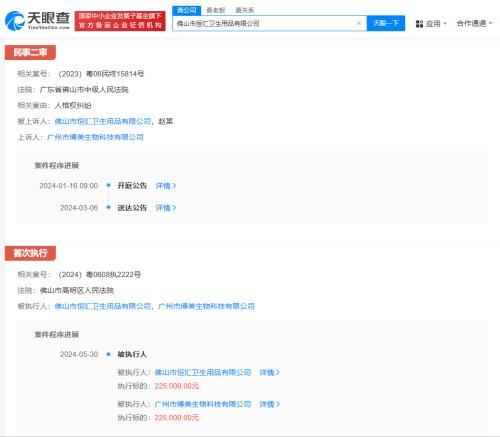Open 详情 beside 广州市博美生物科技有限公司 execution entry
500x437 pixels.
(269, 404)
